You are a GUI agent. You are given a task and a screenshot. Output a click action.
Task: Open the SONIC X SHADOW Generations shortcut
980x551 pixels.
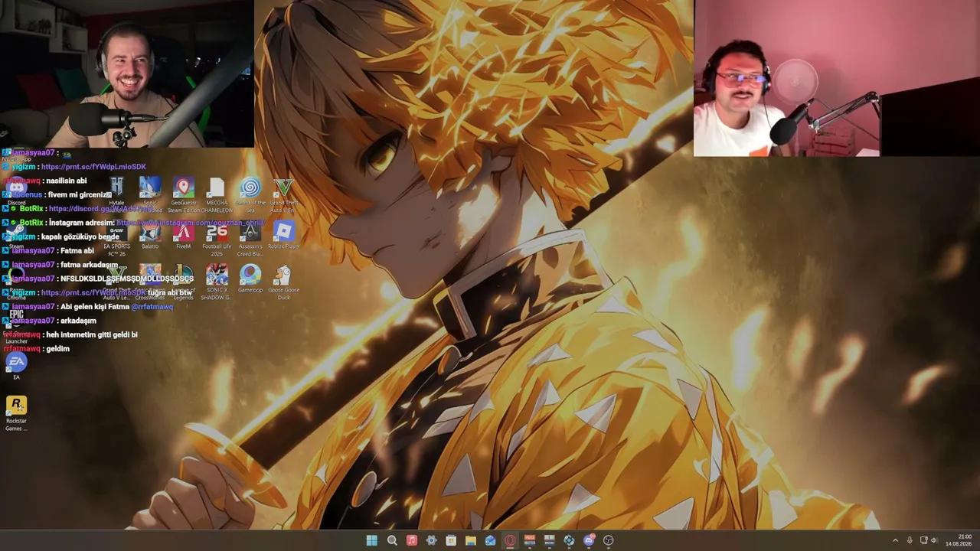pos(217,282)
